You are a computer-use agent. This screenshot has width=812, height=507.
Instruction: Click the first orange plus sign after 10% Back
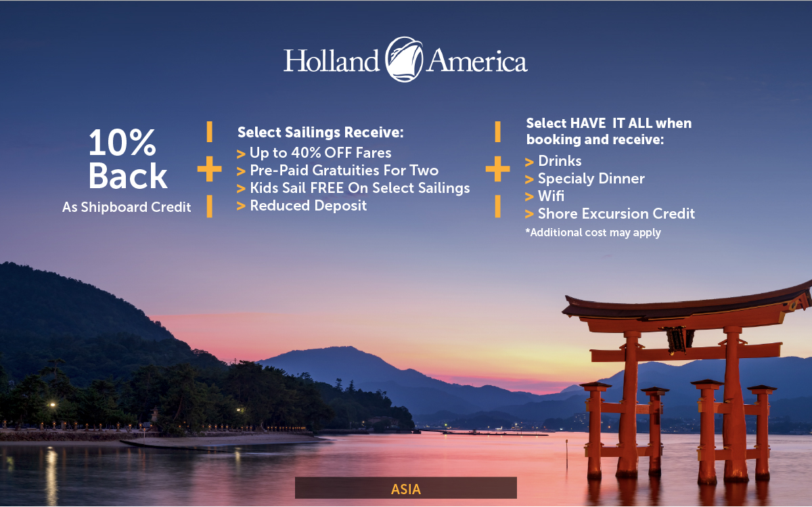tap(209, 169)
